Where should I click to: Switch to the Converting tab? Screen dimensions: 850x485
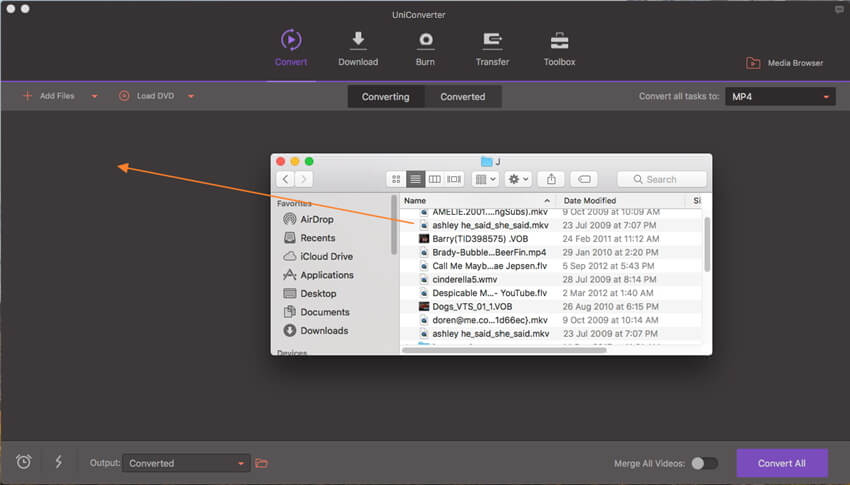pyautogui.click(x=385, y=96)
